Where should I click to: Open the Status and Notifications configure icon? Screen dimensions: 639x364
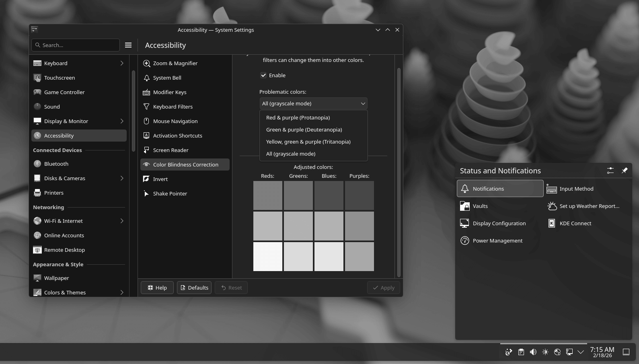[x=610, y=171]
